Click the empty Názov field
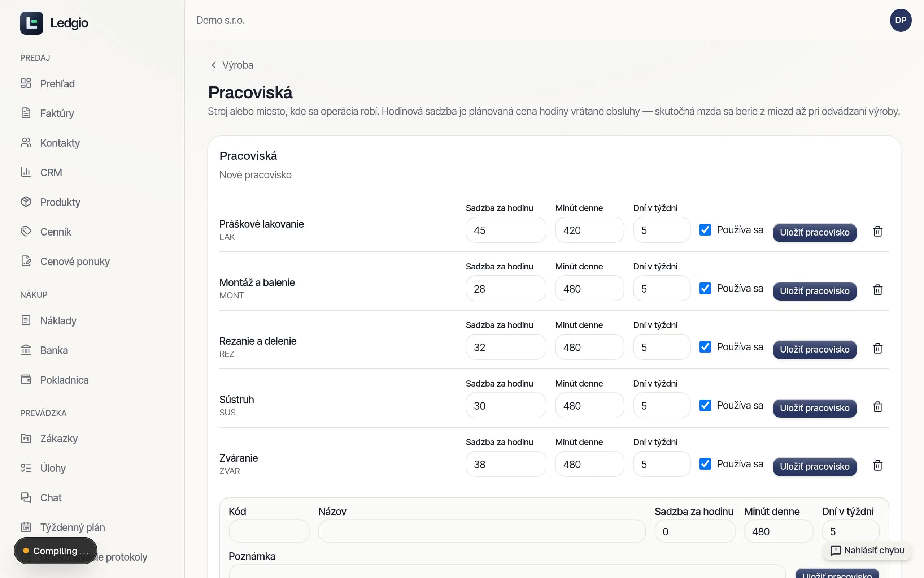This screenshot has height=578, width=924. pos(482,531)
